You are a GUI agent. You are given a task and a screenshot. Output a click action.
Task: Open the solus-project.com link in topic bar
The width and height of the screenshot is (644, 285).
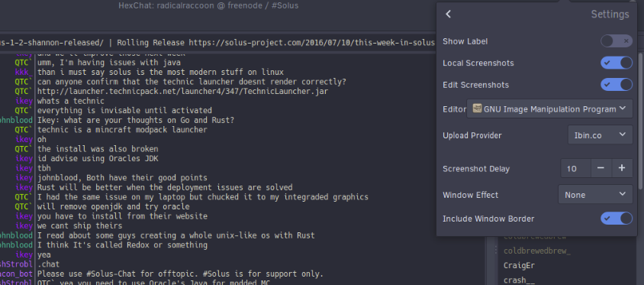click(312, 43)
